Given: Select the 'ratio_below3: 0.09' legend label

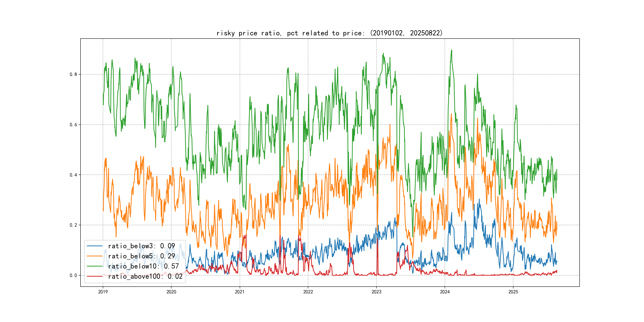Looking at the screenshot, I should 141,246.
